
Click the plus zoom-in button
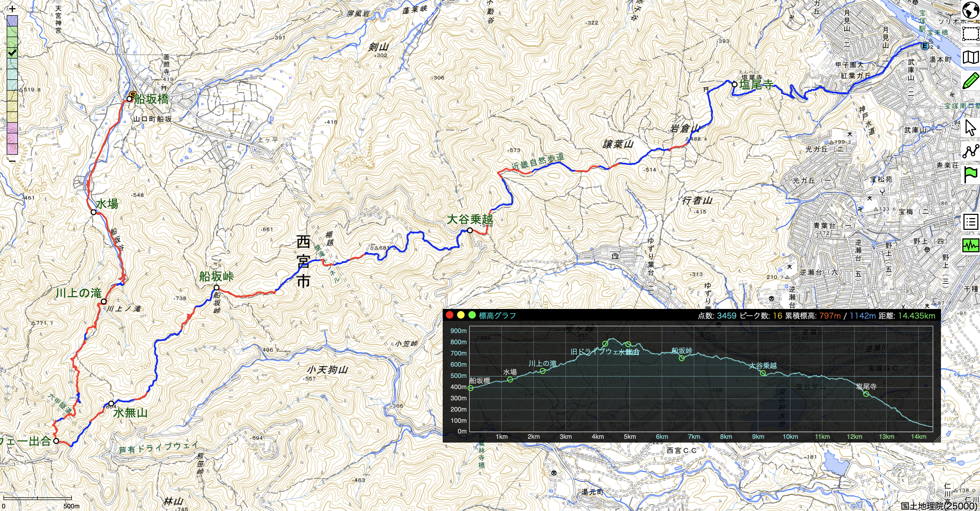[x=12, y=9]
